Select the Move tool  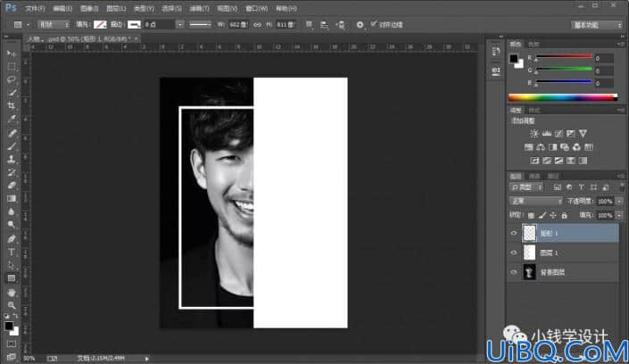coord(12,54)
